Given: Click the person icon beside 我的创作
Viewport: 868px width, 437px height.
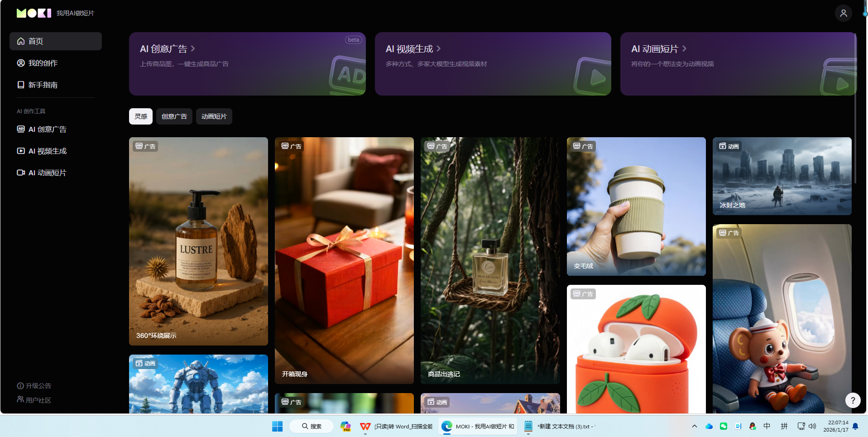Looking at the screenshot, I should tap(21, 63).
